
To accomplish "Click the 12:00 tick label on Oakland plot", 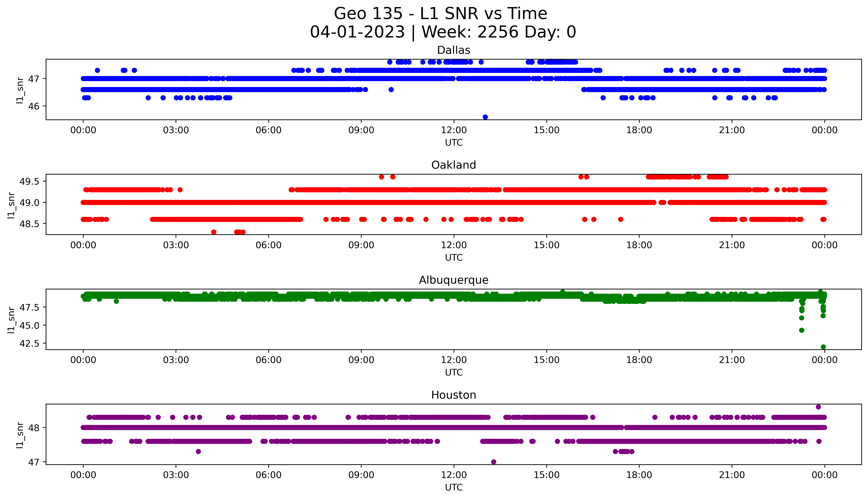I will click(454, 245).
